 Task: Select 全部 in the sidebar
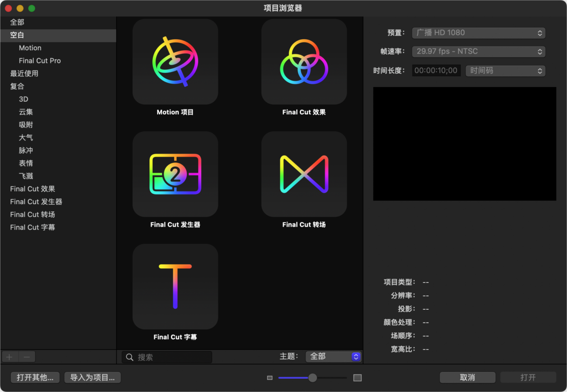(x=17, y=22)
